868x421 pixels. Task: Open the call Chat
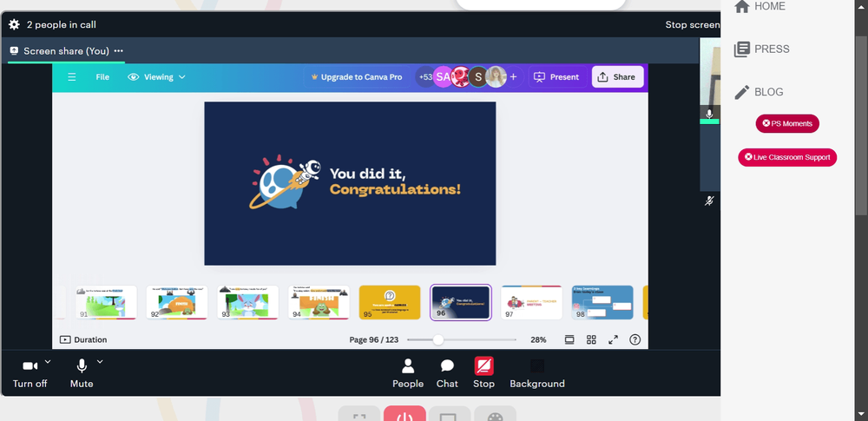pos(447,374)
